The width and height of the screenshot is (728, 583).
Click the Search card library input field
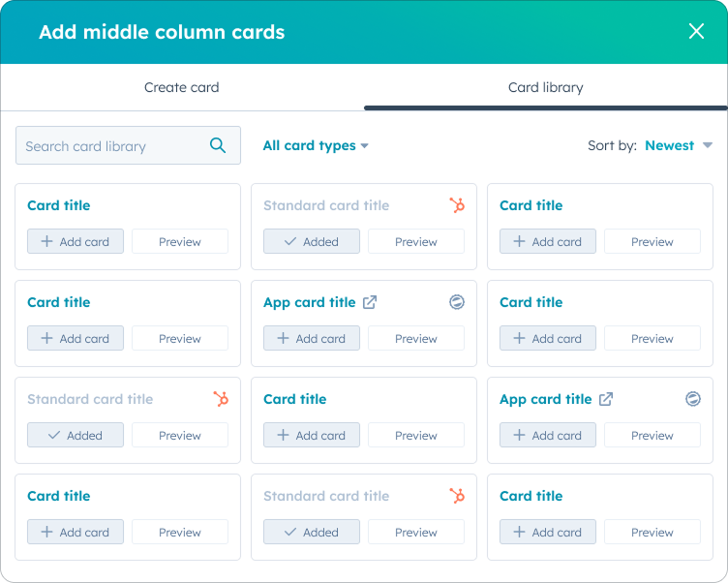pos(128,145)
